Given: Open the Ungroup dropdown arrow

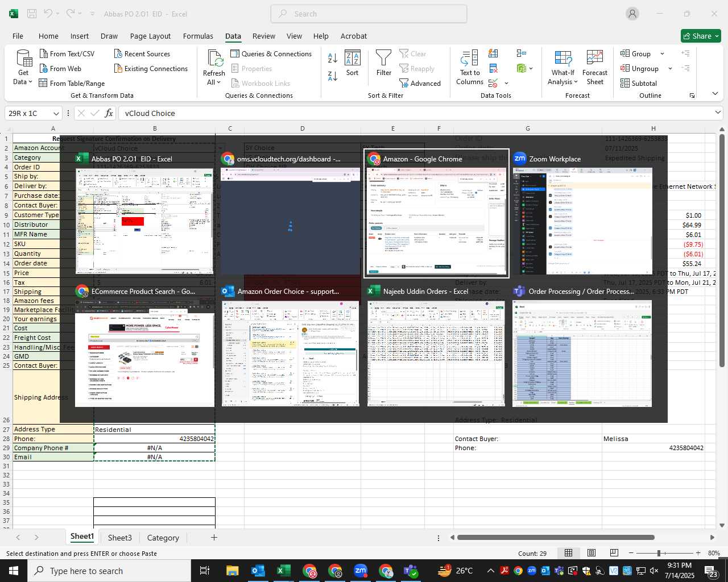Looking at the screenshot, I should [670, 68].
